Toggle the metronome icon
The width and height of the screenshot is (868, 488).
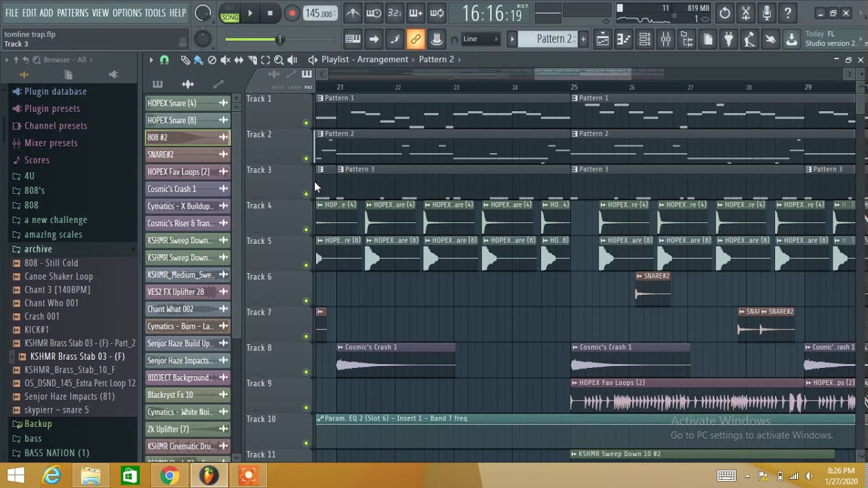(353, 13)
